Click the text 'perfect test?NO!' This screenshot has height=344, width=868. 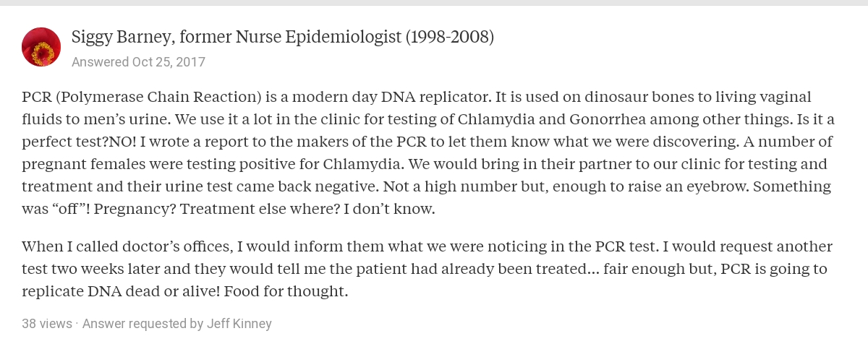point(77,142)
